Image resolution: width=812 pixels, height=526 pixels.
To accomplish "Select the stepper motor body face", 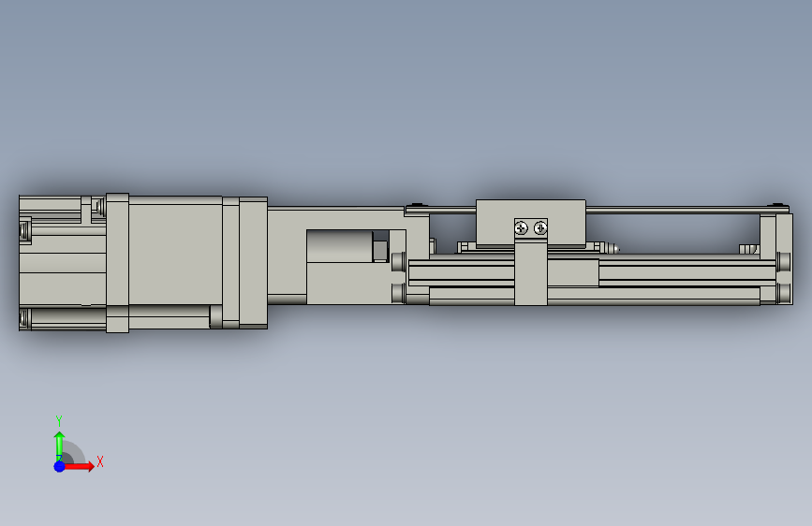I will (x=175, y=254).
